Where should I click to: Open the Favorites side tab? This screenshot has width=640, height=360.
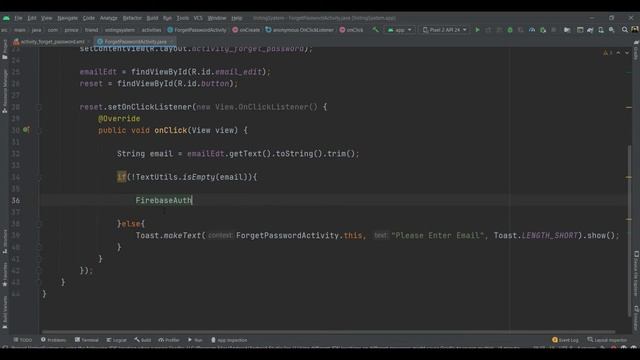click(4, 274)
